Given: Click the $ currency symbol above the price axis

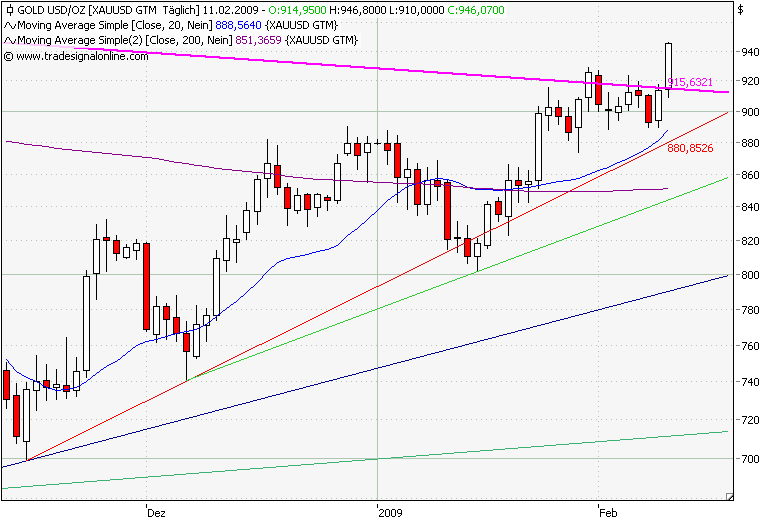Looking at the screenshot, I should click(741, 9).
